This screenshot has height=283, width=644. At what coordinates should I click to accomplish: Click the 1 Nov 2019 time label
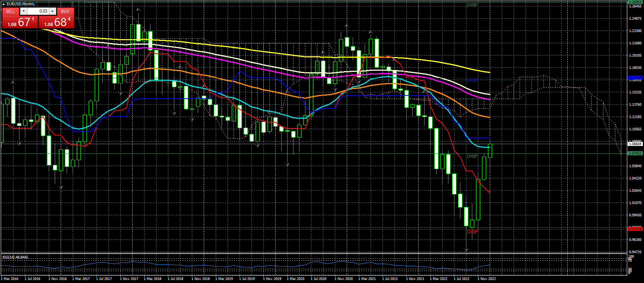[272, 279]
